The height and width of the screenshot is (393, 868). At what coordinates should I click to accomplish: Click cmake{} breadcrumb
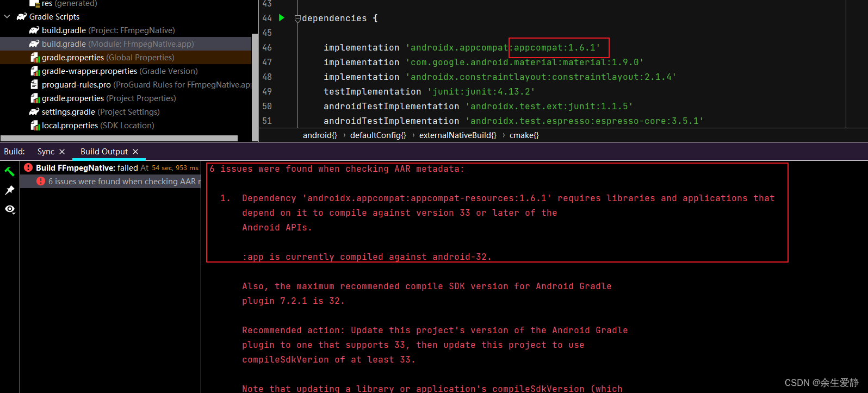coord(524,135)
